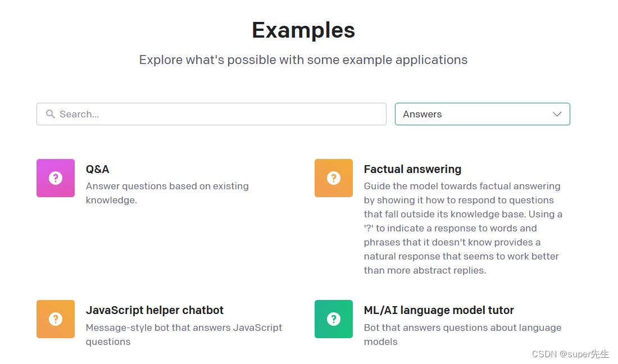The width and height of the screenshot is (618, 364).
Task: Click the pink Q&A question mark icon
Action: point(56,178)
